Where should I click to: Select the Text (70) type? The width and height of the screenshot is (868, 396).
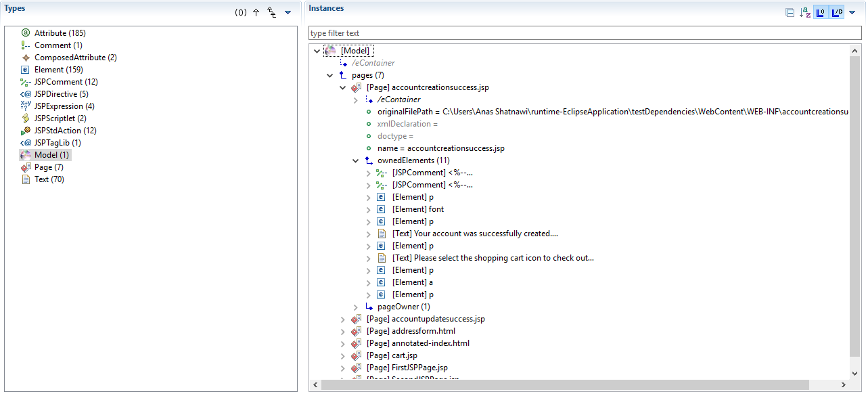(x=49, y=179)
